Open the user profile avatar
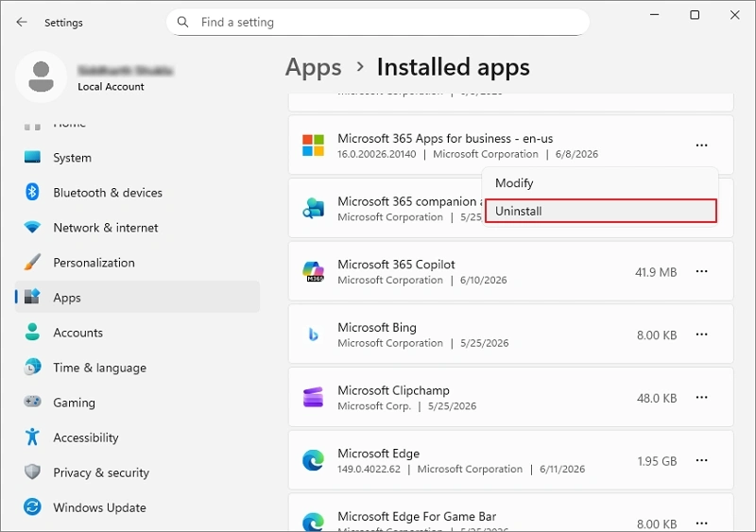Image resolution: width=756 pixels, height=532 pixels. click(41, 77)
